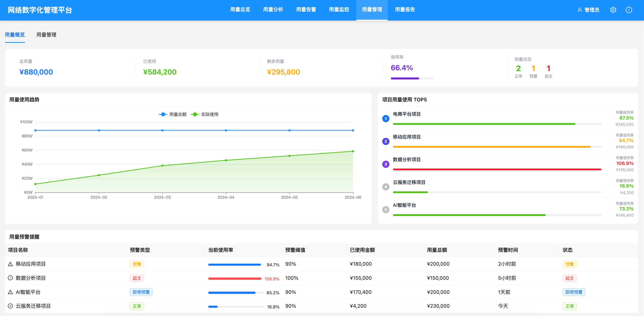Click 5小时前 in 数据分析项目 row

tap(507, 278)
